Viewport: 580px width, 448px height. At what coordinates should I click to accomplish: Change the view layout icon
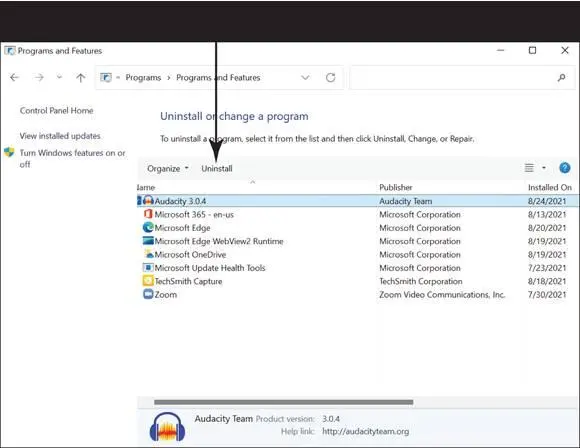click(x=529, y=168)
